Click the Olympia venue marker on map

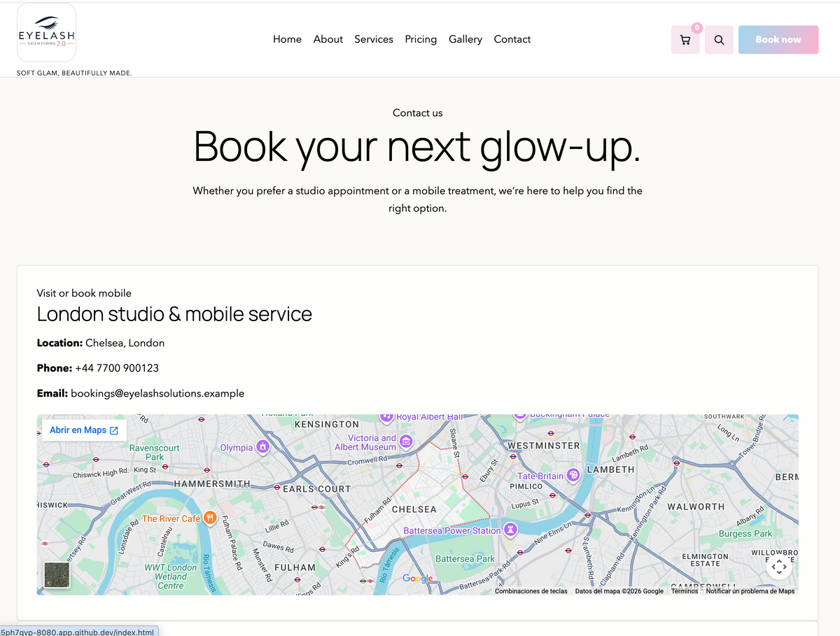[x=263, y=446]
